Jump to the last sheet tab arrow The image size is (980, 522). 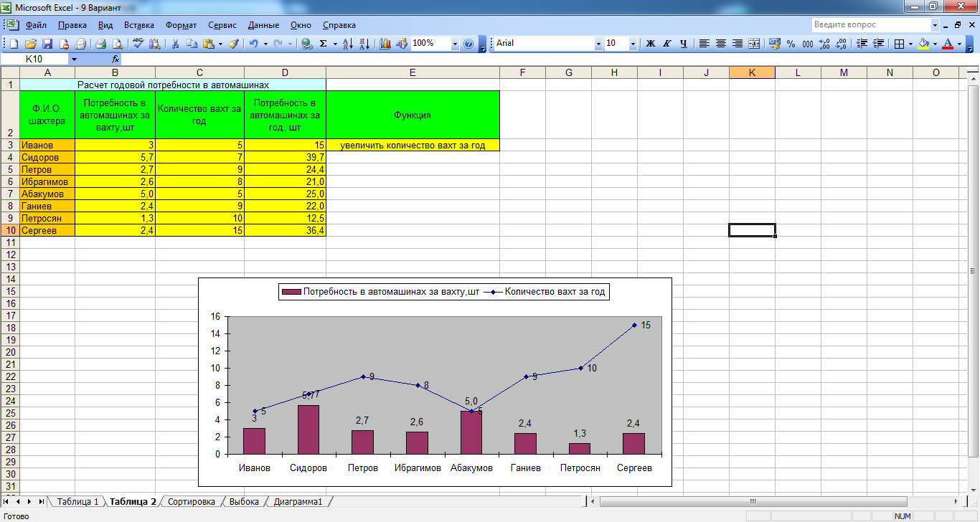pyautogui.click(x=41, y=502)
